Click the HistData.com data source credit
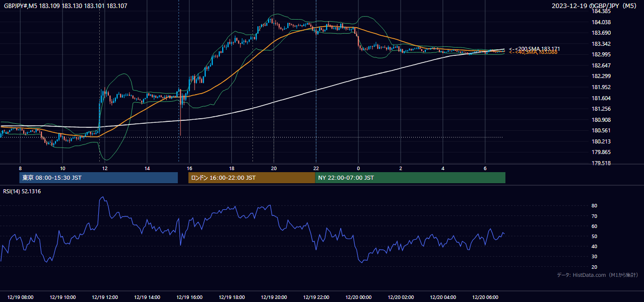 598,275
